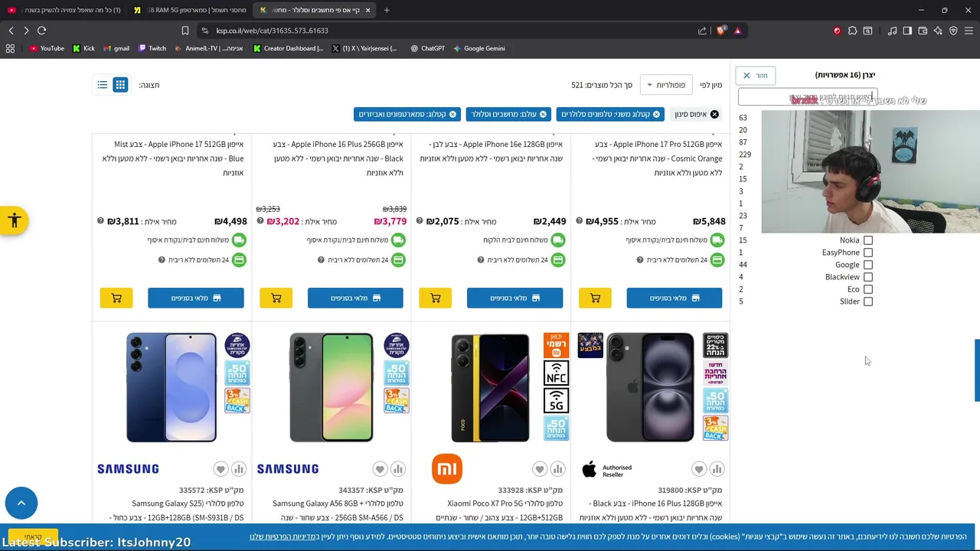
Task: Open the Creator Dashboard bookmark
Action: pos(289,48)
